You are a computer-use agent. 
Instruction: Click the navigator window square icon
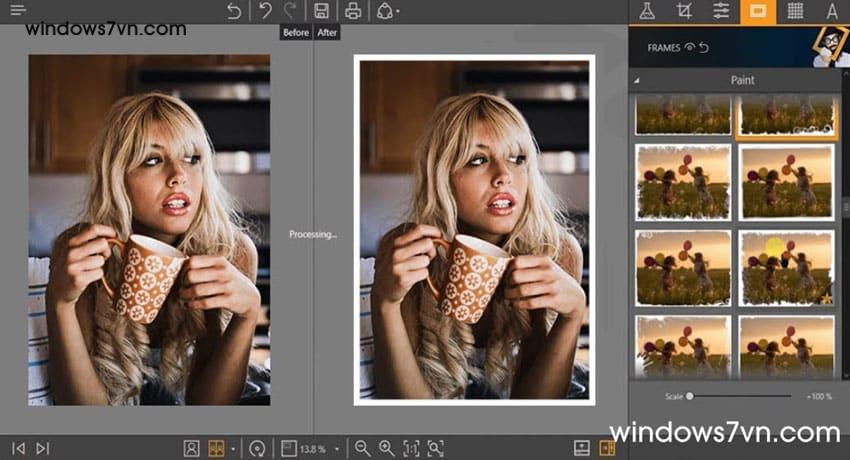289,448
